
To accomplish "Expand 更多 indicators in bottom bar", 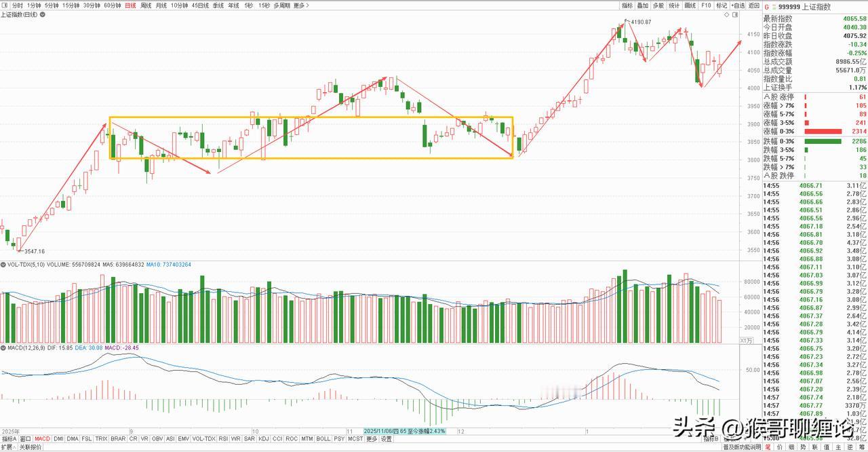I will point(372,439).
